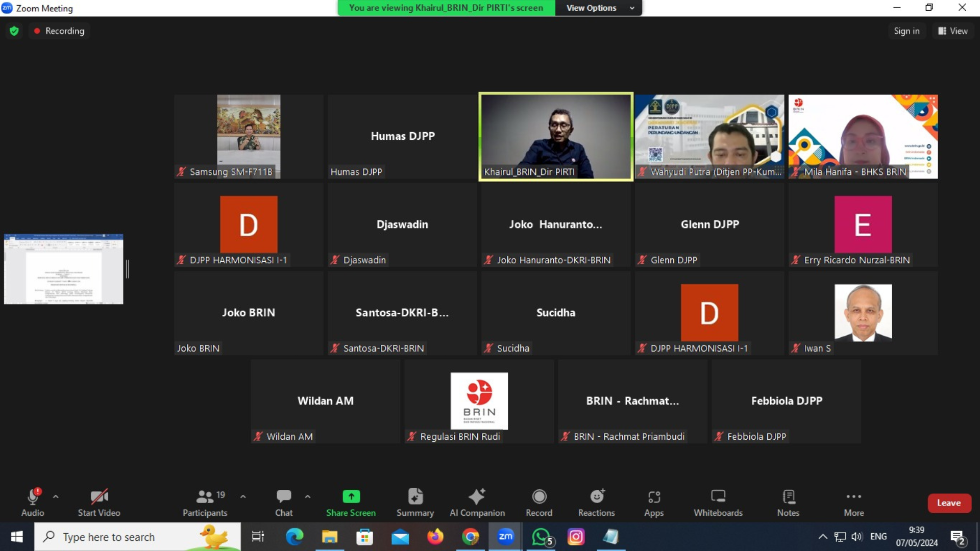Open Firefox from taskbar
This screenshot has width=980, height=551.
point(435,537)
